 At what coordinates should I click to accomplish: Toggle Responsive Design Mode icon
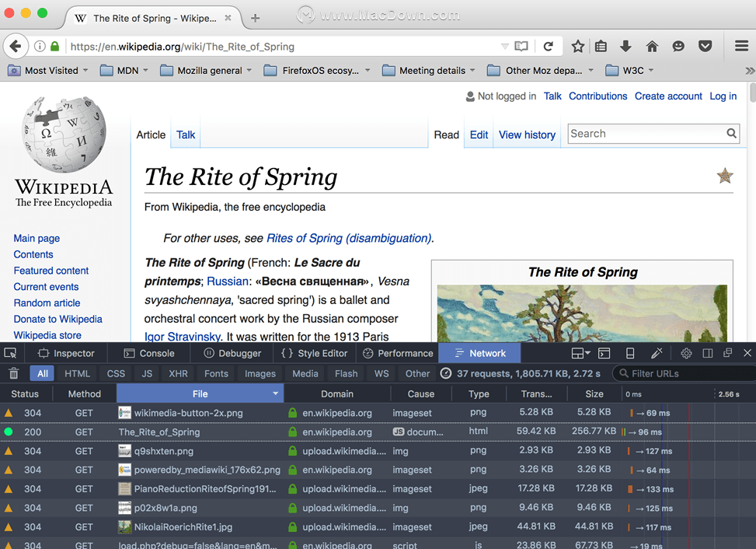630,353
